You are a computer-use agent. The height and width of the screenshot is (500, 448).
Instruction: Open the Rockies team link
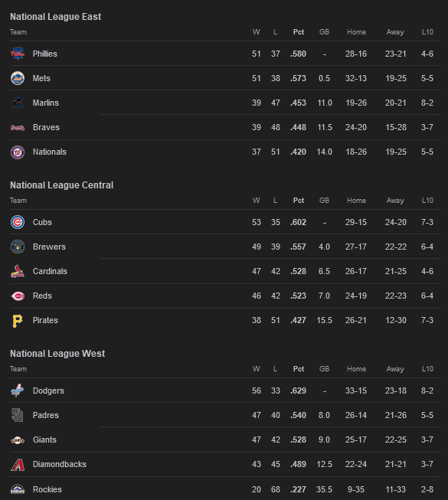(x=47, y=489)
